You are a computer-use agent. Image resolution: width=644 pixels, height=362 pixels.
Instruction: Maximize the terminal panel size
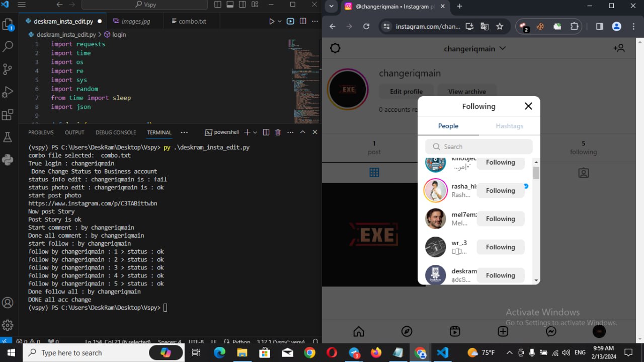pyautogui.click(x=302, y=132)
